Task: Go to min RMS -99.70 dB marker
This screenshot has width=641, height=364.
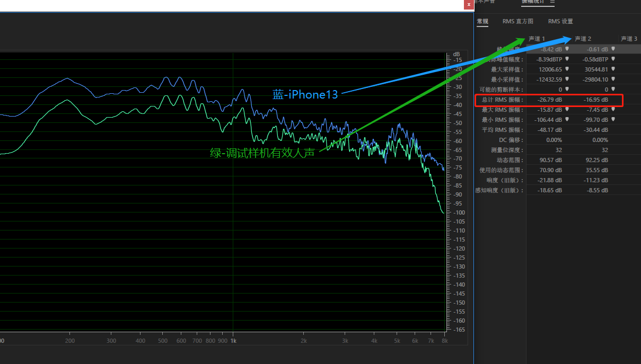Action: point(613,120)
